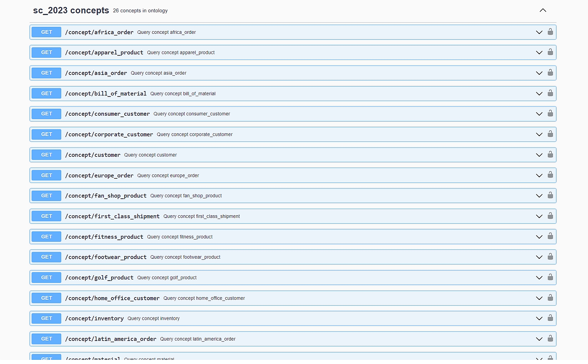Image resolution: width=588 pixels, height=364 pixels.
Task: Expand the golf_product endpoint chevron
Action: pos(539,278)
